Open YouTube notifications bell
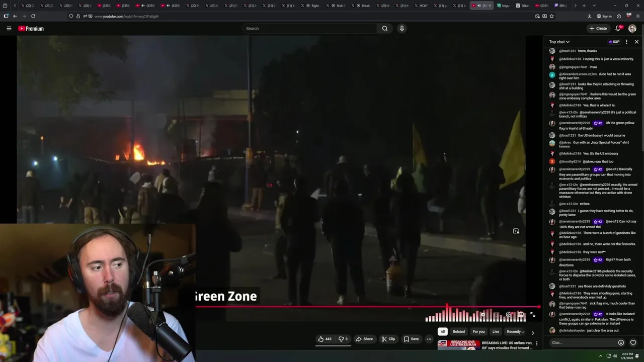This screenshot has height=362, width=644. pos(618,29)
